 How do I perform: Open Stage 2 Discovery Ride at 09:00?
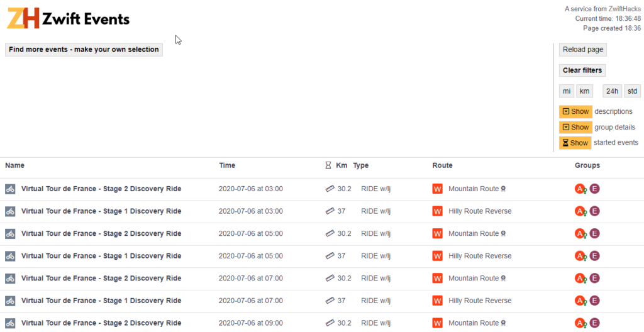[x=101, y=323]
